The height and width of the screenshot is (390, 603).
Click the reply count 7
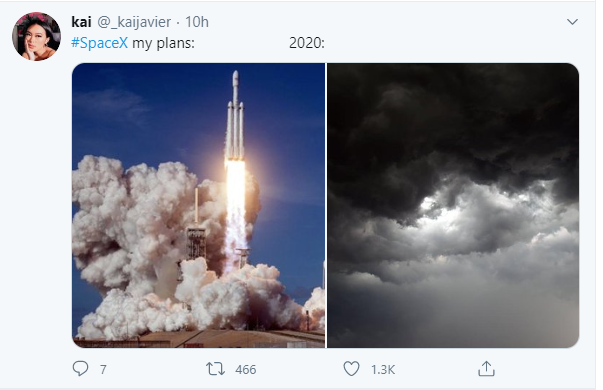click(x=103, y=370)
